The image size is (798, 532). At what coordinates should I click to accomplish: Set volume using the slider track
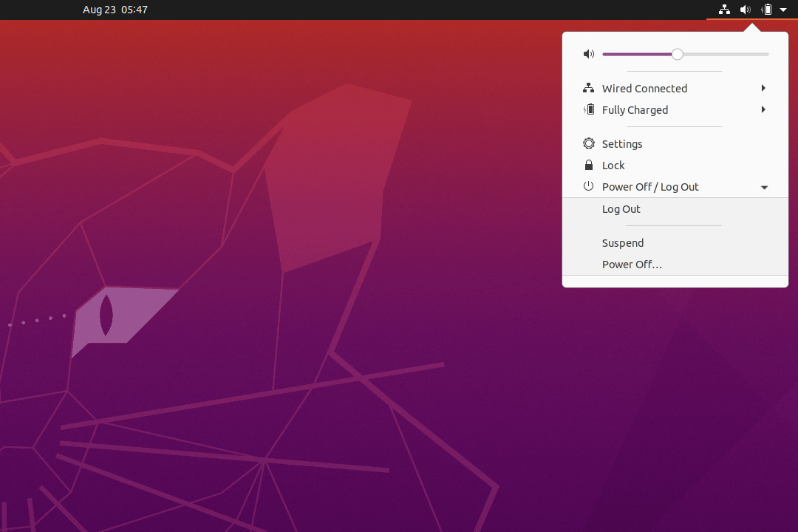[685, 54]
